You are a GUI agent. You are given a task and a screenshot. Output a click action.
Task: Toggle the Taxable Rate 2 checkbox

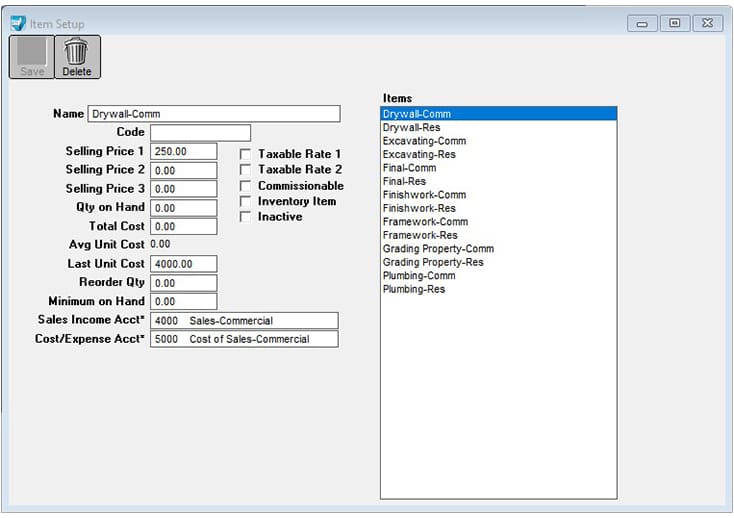[246, 170]
